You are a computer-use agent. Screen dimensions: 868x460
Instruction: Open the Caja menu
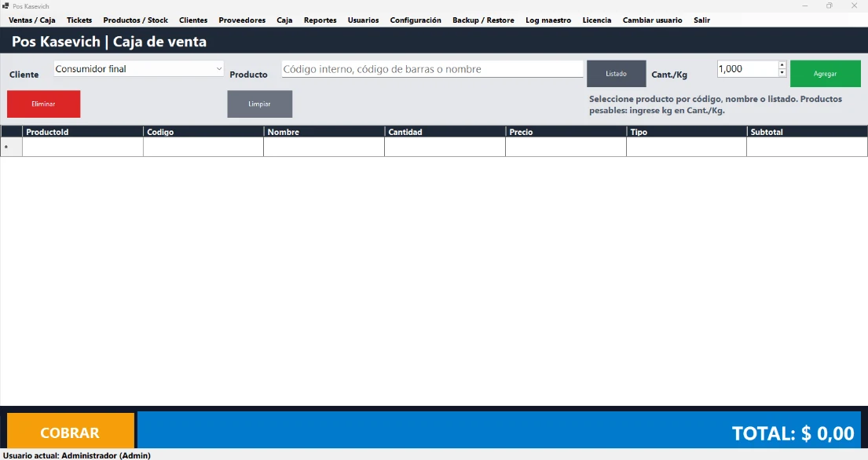(284, 20)
